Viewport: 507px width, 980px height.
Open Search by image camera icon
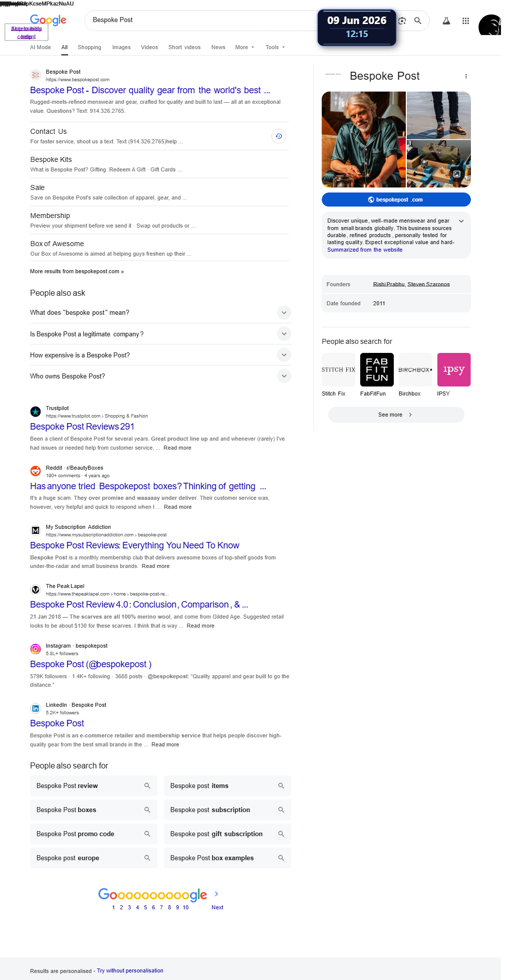[402, 21]
